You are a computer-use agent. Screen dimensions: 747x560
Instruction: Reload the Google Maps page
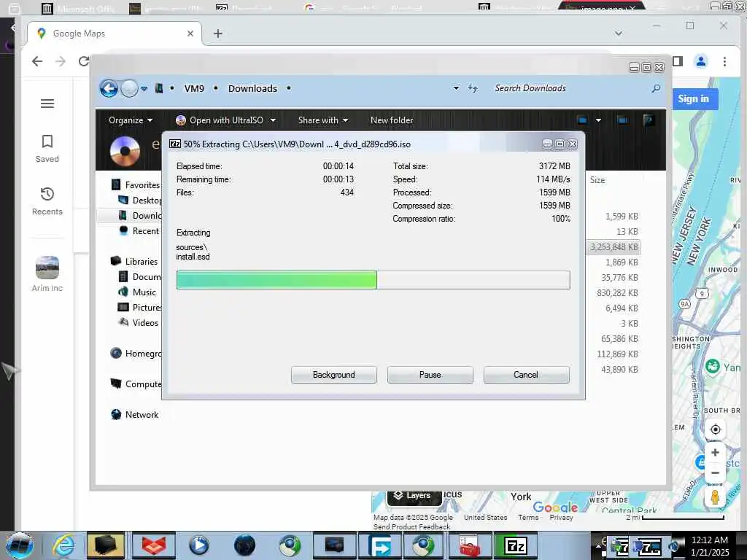pyautogui.click(x=84, y=61)
